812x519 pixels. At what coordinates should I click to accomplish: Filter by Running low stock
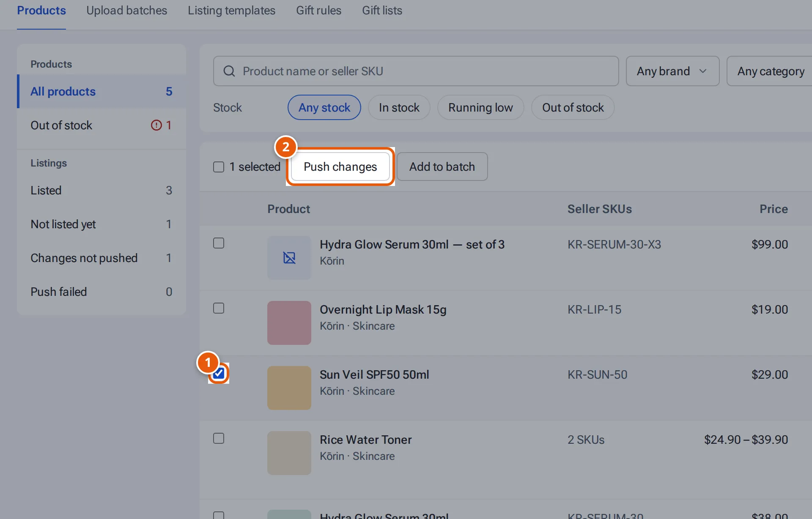480,107
